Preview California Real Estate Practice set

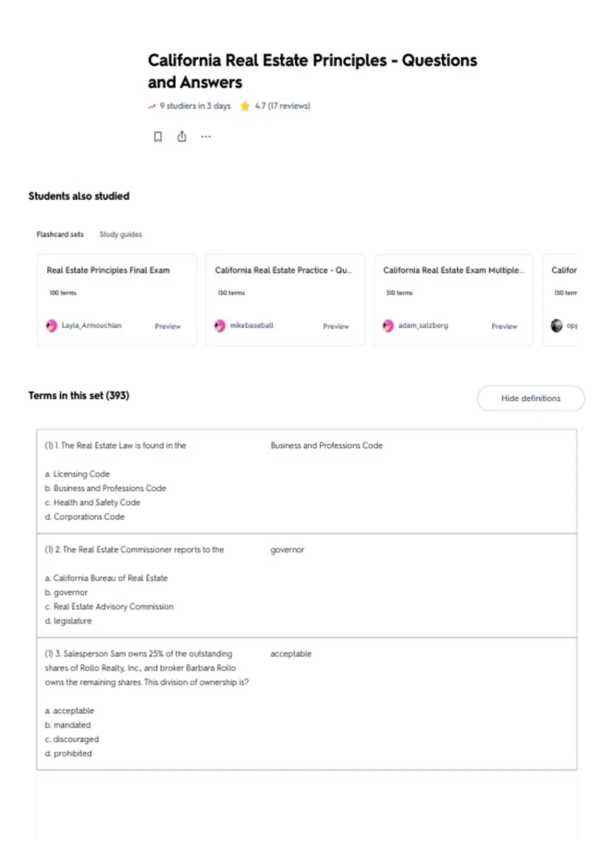click(x=336, y=326)
